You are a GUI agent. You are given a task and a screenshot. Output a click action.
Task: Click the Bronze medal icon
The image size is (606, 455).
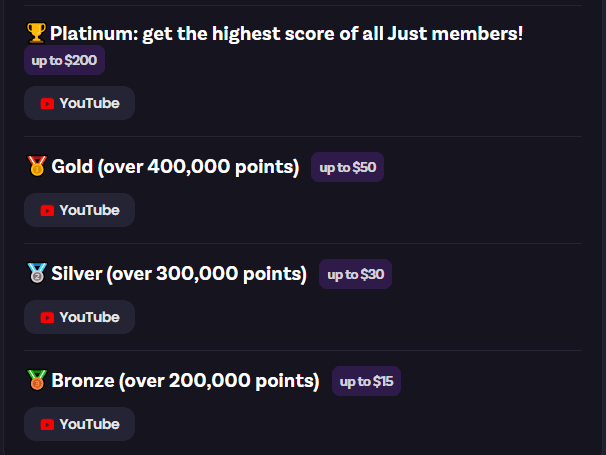pyautogui.click(x=36, y=381)
